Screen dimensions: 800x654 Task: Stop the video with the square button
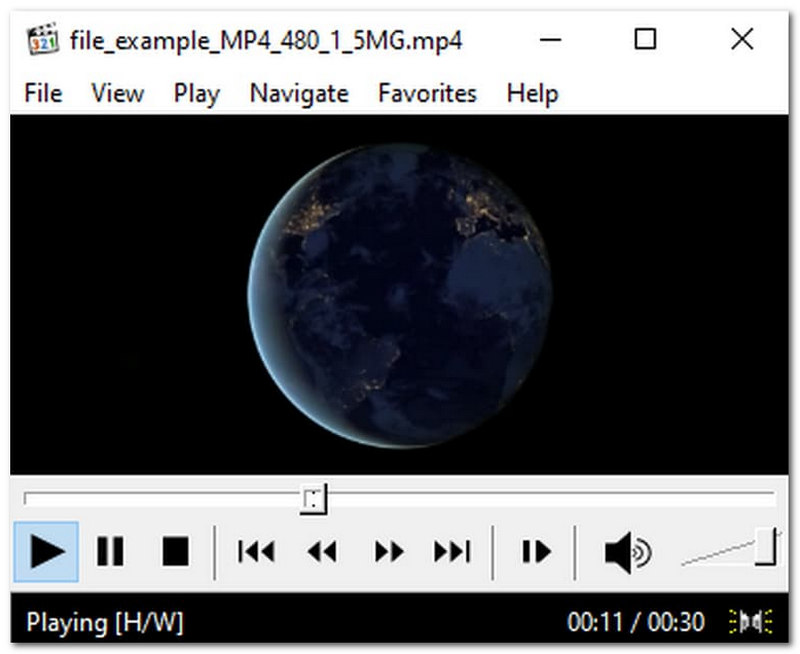coord(175,552)
